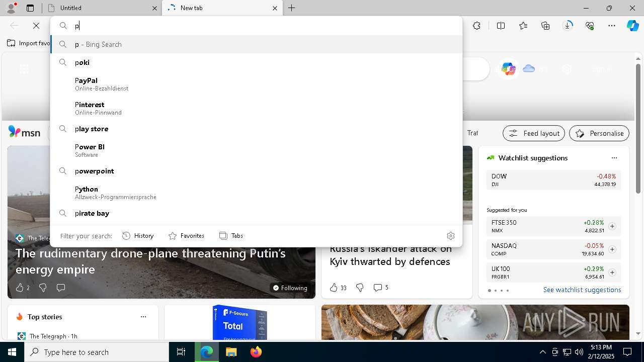Open the msn logo link
This screenshot has height=362, width=644.
(x=24, y=132)
